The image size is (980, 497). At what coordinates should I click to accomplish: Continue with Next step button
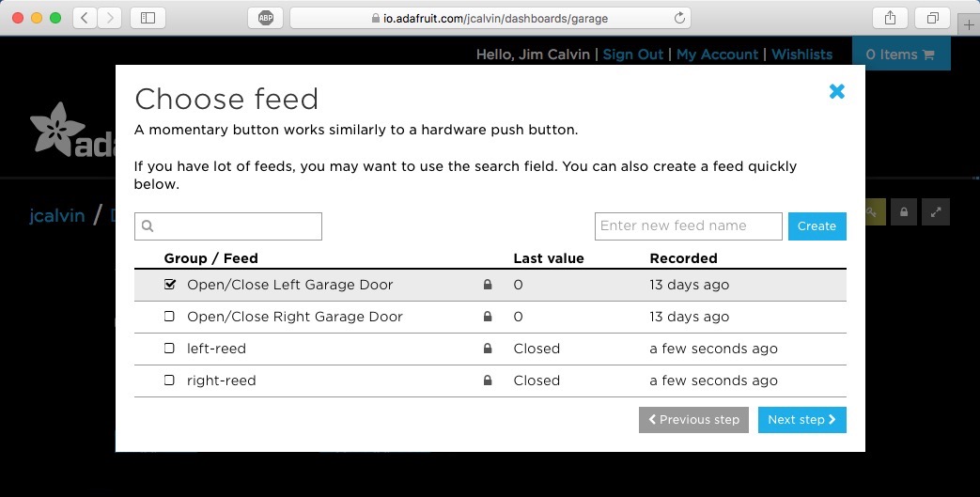801,420
